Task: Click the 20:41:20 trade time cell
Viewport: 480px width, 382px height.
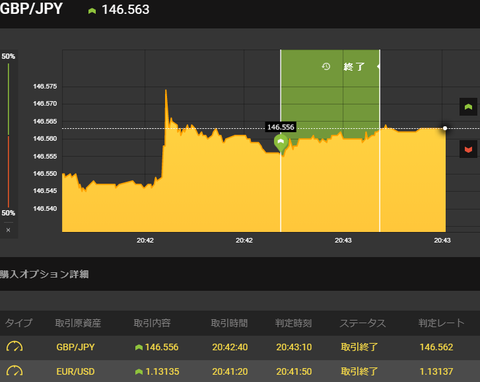Action: 230,371
